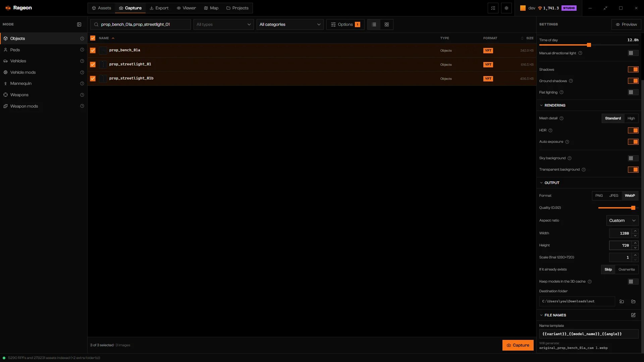Click the info icon beside Sky background
Viewport: 644px width, 362px height.
point(570,158)
